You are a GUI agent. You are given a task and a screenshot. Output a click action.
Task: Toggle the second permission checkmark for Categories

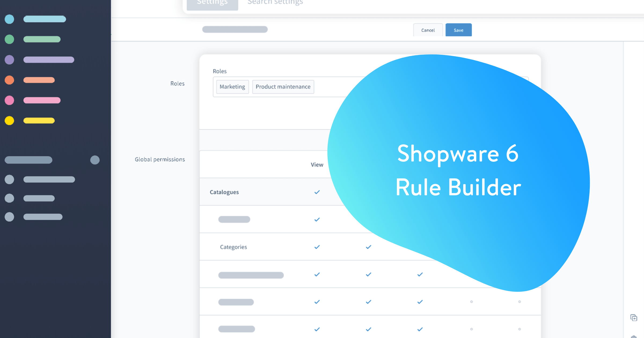tap(368, 247)
